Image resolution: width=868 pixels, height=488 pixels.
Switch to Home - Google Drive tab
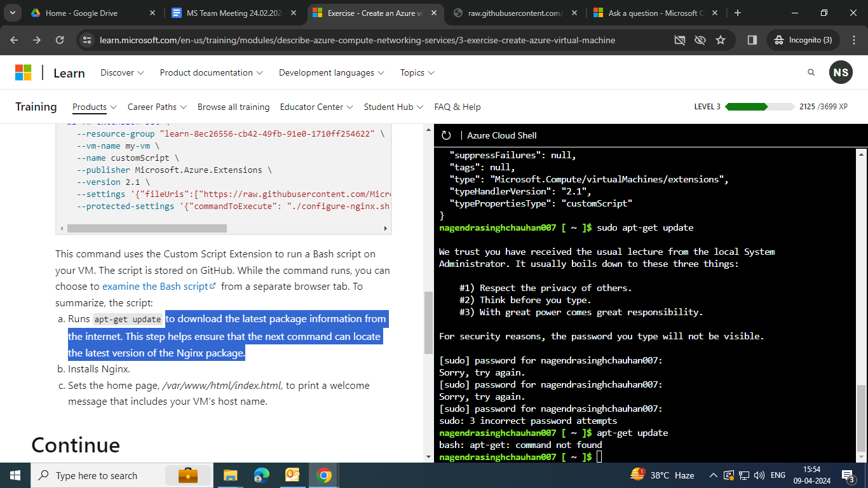point(93,13)
